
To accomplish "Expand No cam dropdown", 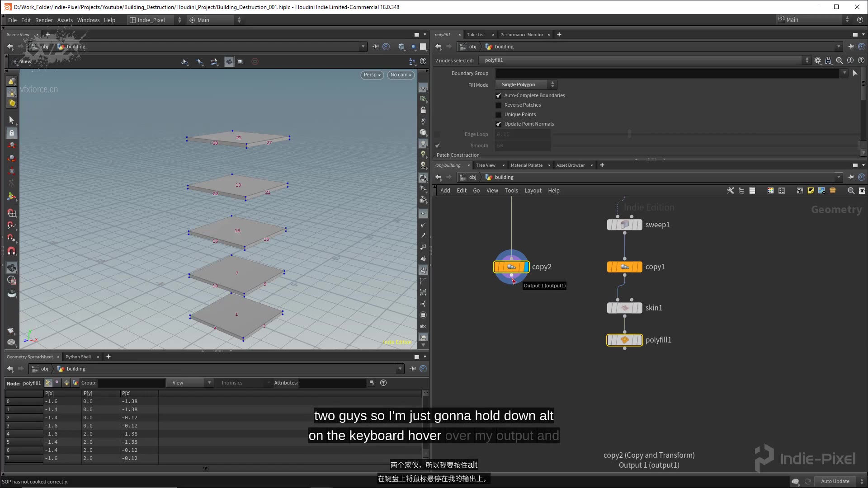I will [400, 75].
